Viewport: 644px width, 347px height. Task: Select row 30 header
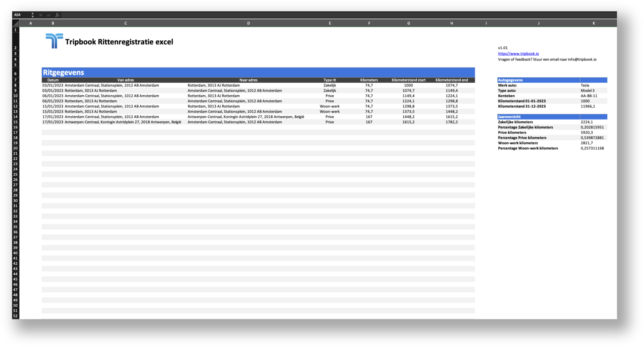pos(16,201)
